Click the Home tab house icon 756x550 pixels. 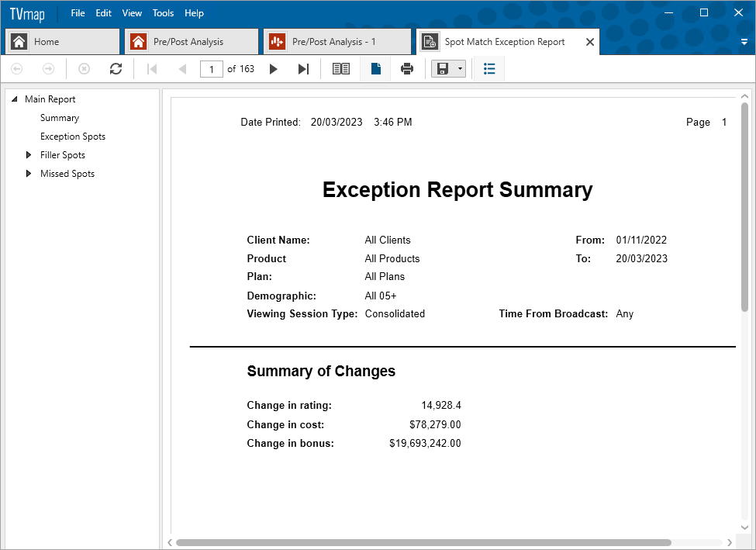pyautogui.click(x=19, y=42)
